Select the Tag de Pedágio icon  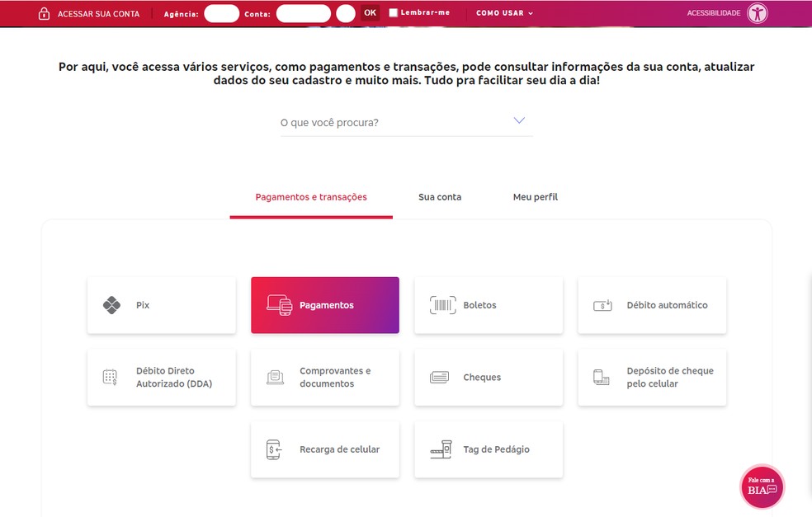tap(440, 449)
